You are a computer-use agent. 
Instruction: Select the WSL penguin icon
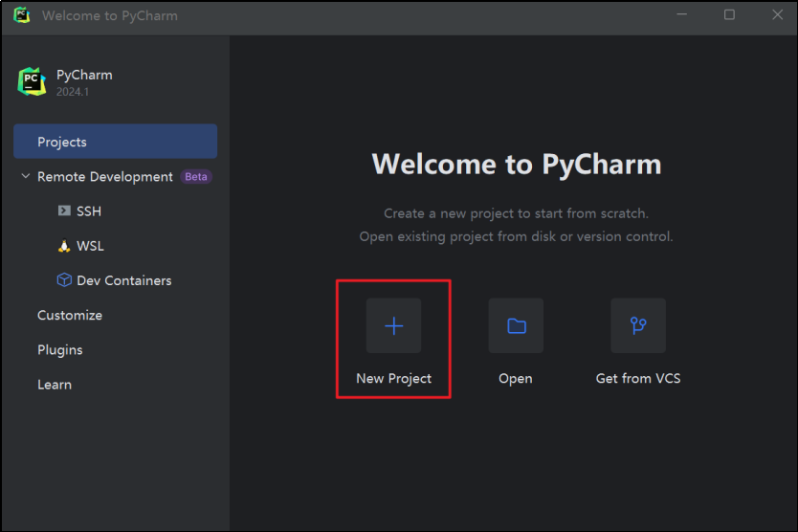point(64,246)
